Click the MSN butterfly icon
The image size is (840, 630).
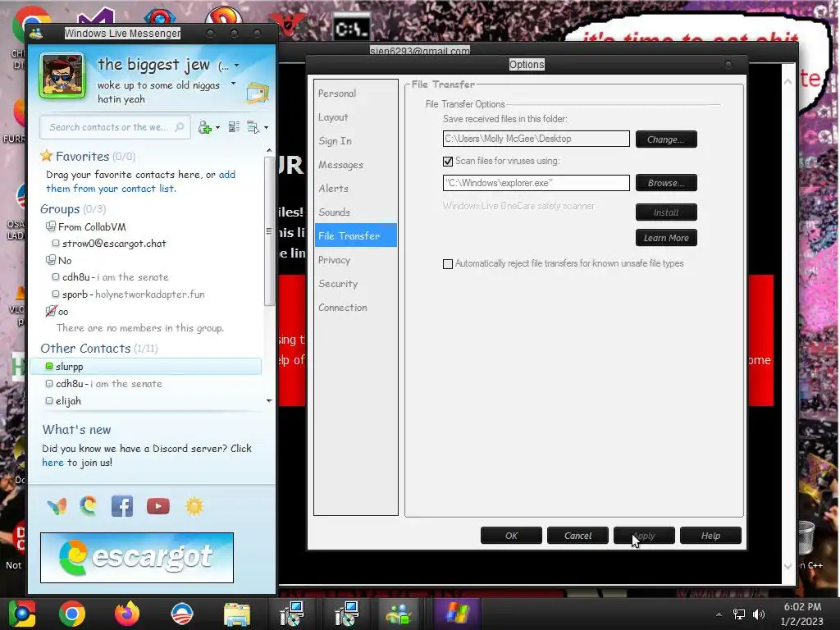pyautogui.click(x=57, y=505)
